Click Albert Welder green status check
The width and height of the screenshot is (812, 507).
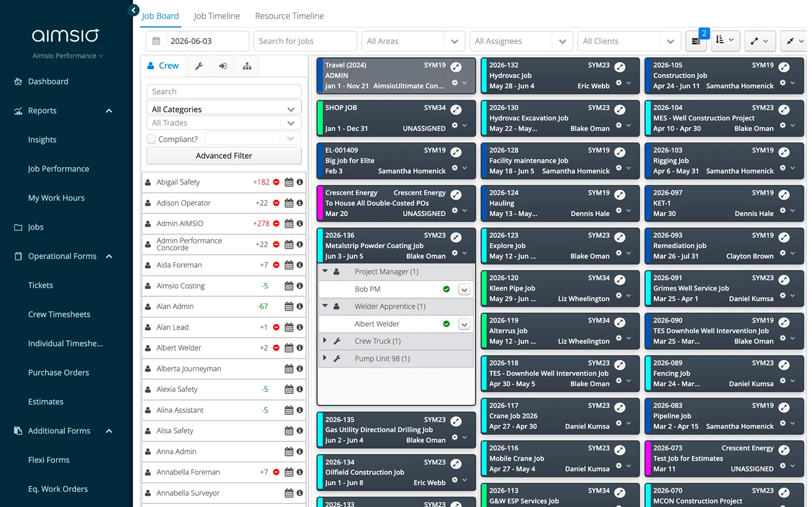click(x=446, y=324)
